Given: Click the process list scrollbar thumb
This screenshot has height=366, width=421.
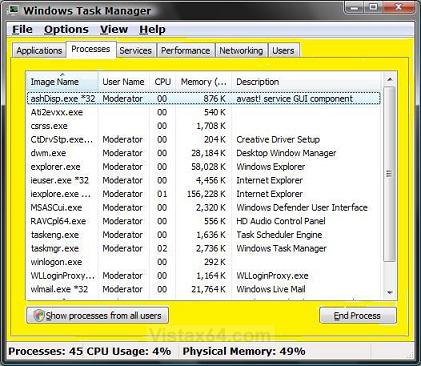Looking at the screenshot, I should point(389,174).
